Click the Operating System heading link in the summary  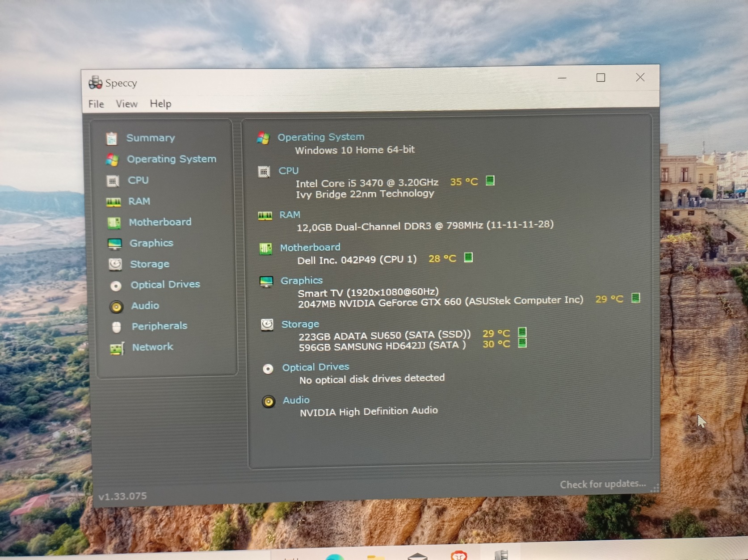click(x=321, y=137)
